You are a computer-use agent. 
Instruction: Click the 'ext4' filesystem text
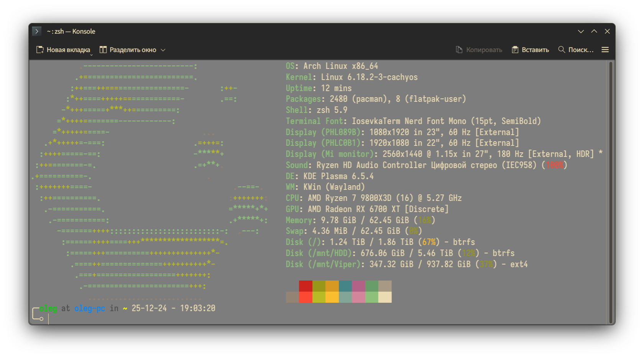(x=519, y=264)
